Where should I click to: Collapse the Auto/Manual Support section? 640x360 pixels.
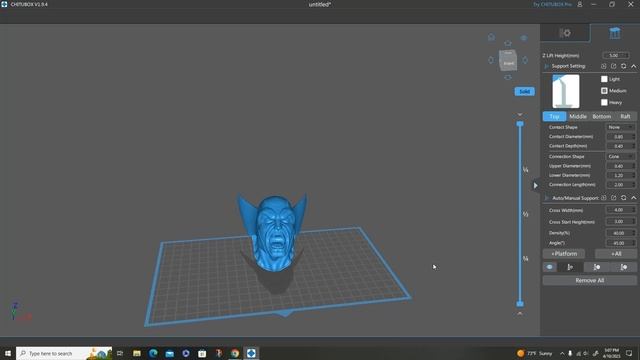click(x=633, y=198)
